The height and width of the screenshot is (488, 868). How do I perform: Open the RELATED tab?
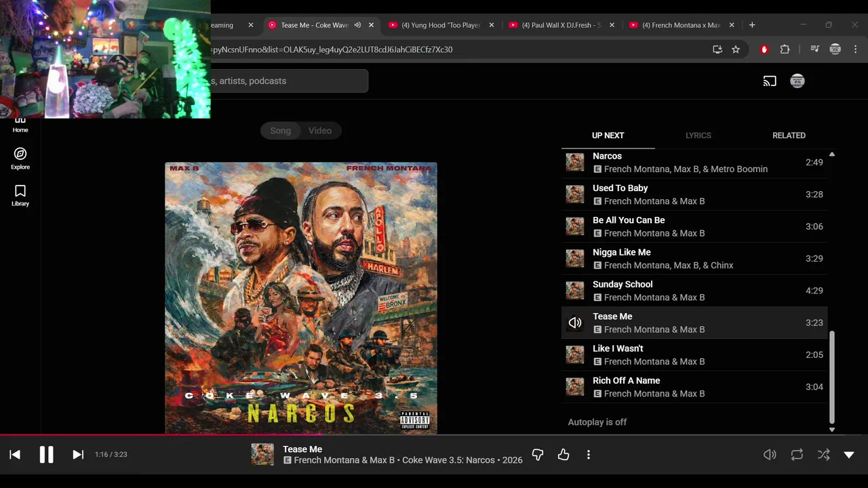point(789,136)
